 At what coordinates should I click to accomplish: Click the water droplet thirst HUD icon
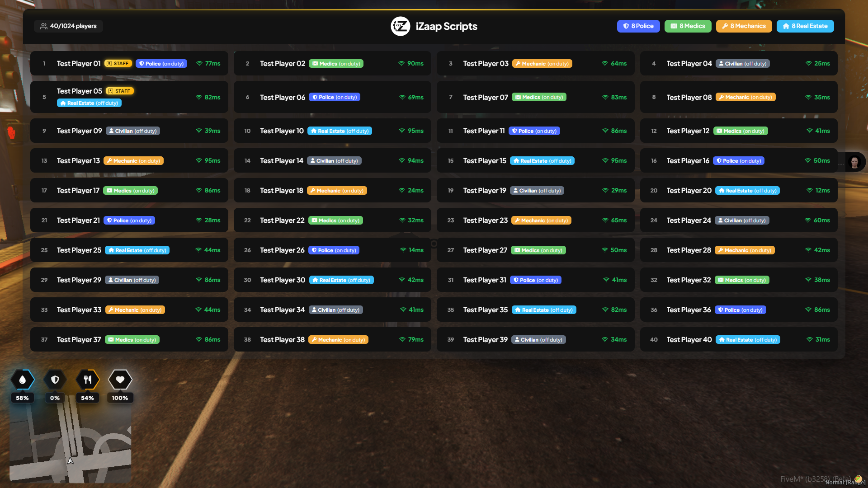(x=23, y=380)
